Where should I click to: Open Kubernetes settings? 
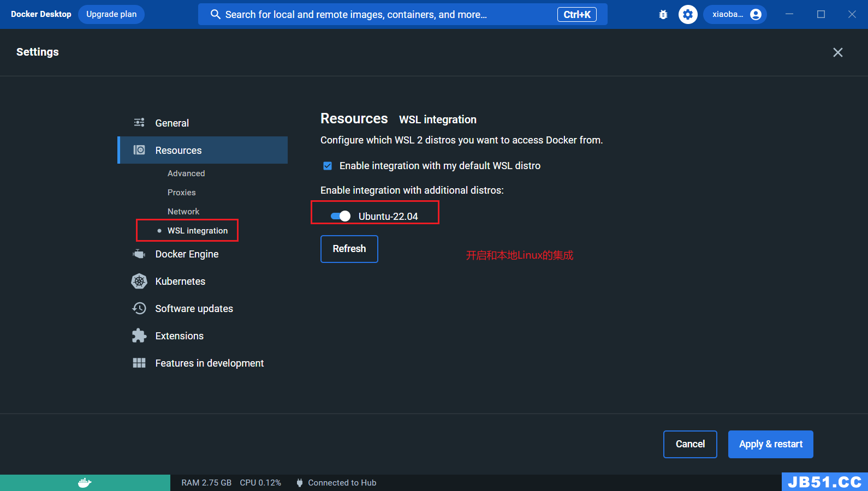tap(203, 281)
